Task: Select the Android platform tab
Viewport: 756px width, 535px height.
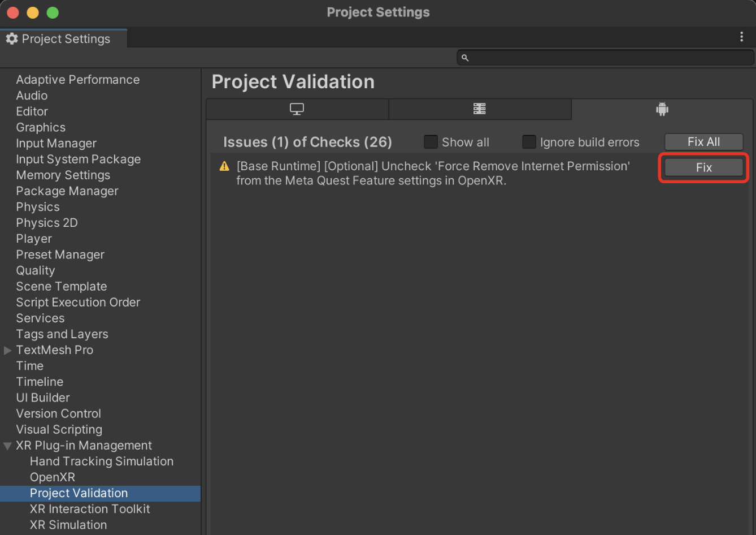Action: pos(662,109)
